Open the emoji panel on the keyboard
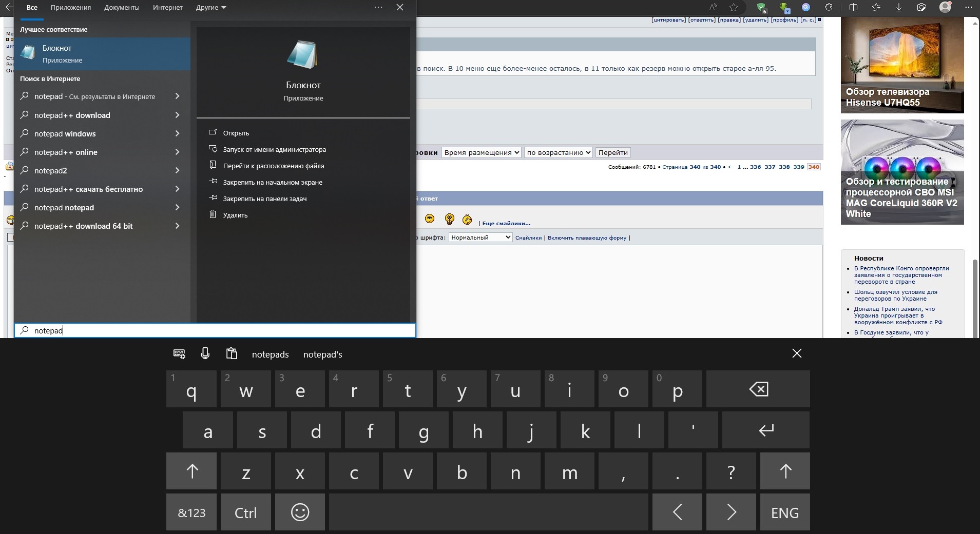The height and width of the screenshot is (534, 980). [x=300, y=512]
